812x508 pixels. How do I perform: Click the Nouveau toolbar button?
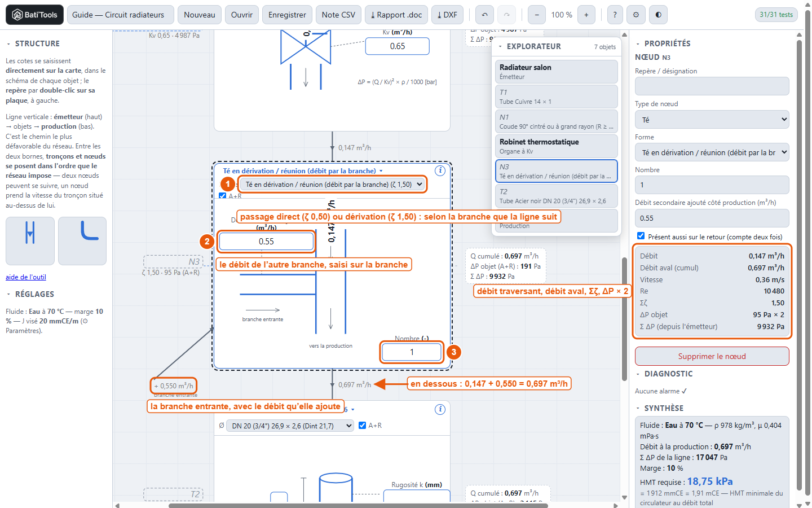(x=200, y=15)
